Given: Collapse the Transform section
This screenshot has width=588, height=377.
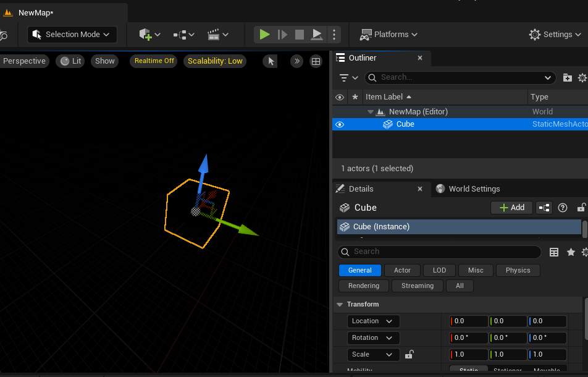Looking at the screenshot, I should pyautogui.click(x=340, y=305).
